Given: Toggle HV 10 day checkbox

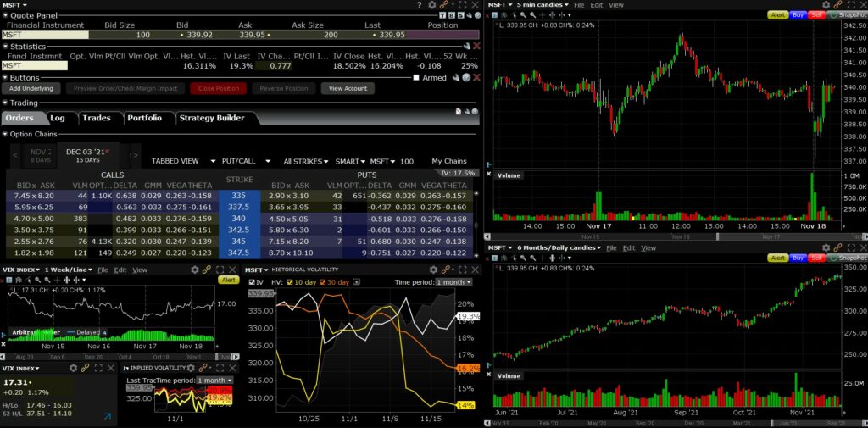Looking at the screenshot, I should tap(290, 282).
